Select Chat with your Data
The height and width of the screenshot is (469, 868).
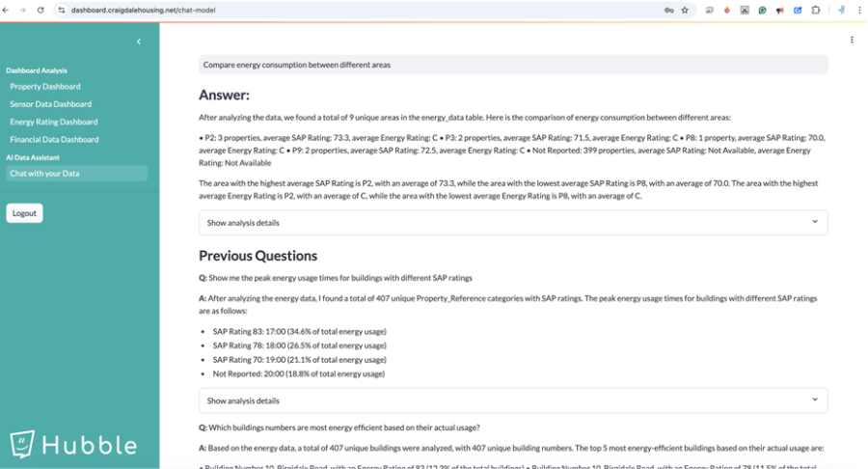76,174
